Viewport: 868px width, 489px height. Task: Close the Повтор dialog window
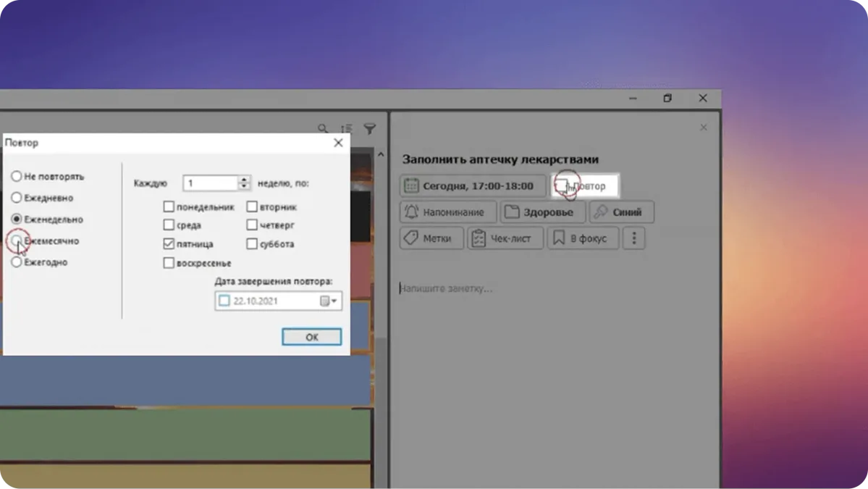point(338,143)
